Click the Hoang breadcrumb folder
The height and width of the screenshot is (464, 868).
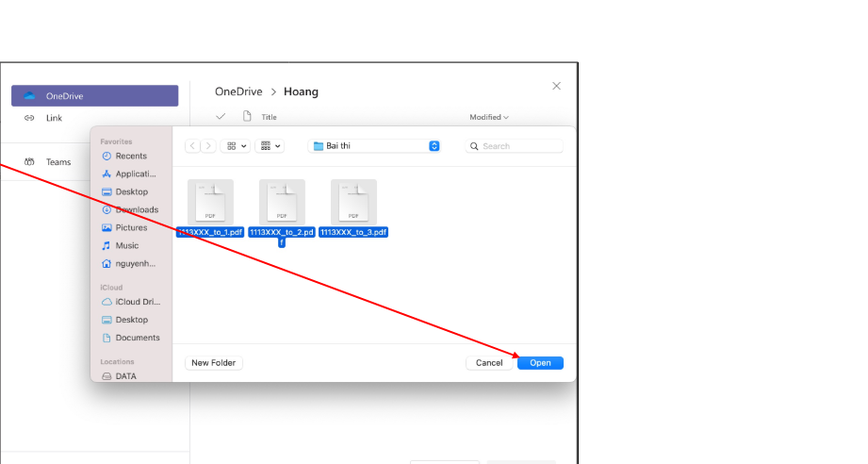[x=301, y=91]
